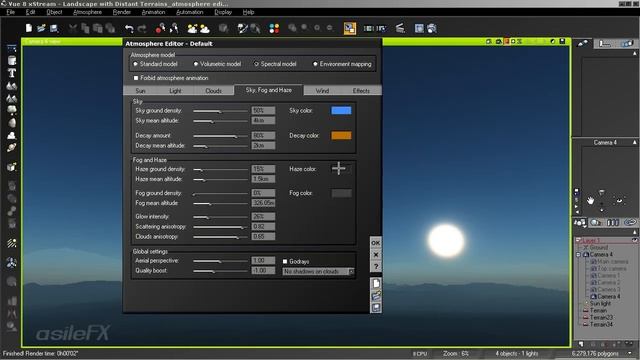Click the rock icon in left sidebar
The image size is (640, 360).
tap(12, 123)
